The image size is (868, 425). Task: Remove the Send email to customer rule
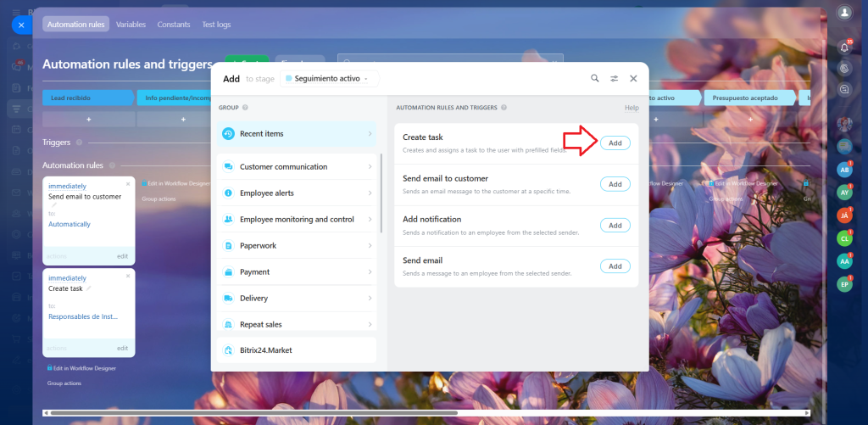point(128,183)
